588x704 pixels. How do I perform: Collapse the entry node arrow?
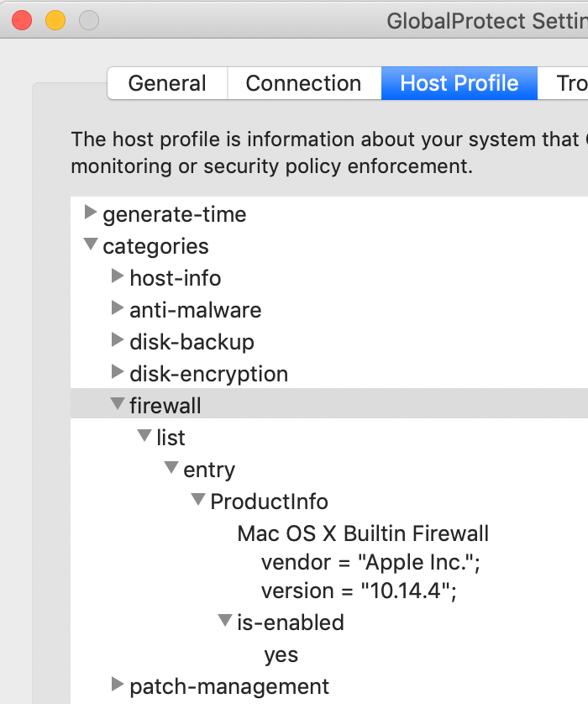[x=171, y=467]
